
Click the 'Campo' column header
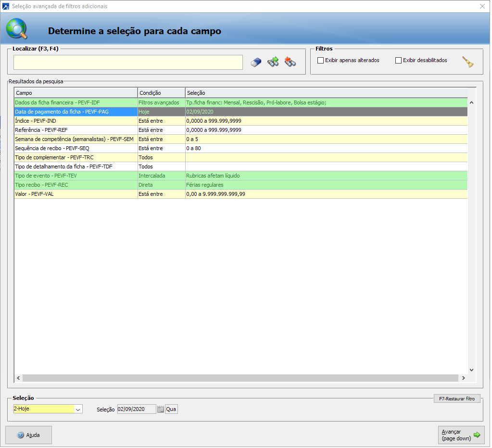76,93
